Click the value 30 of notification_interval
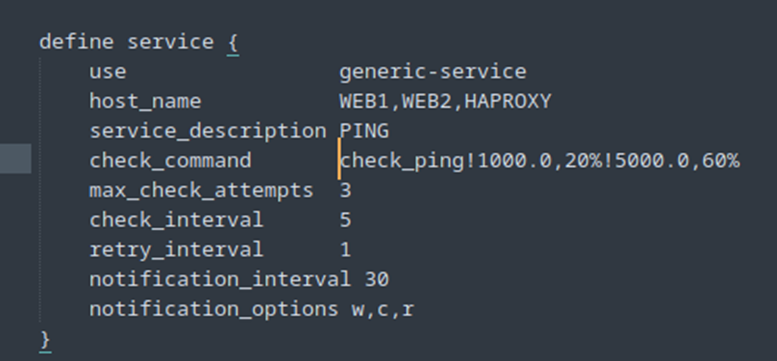 (x=377, y=280)
